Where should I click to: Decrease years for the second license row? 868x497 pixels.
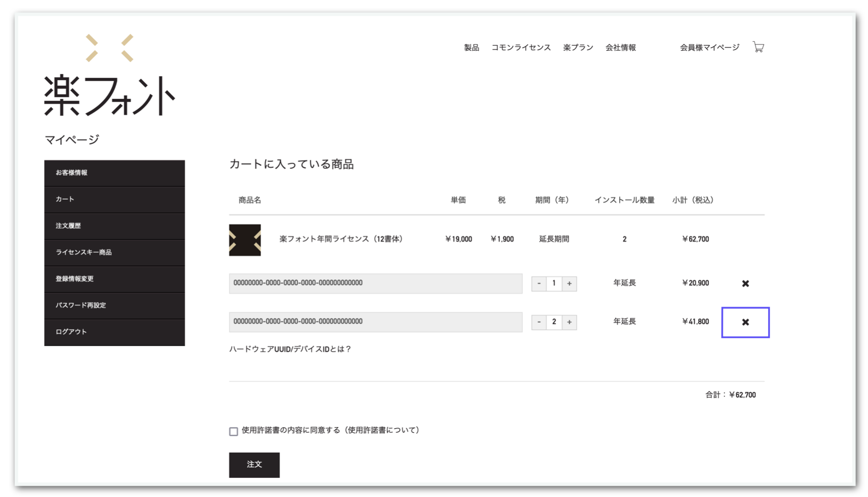(539, 322)
